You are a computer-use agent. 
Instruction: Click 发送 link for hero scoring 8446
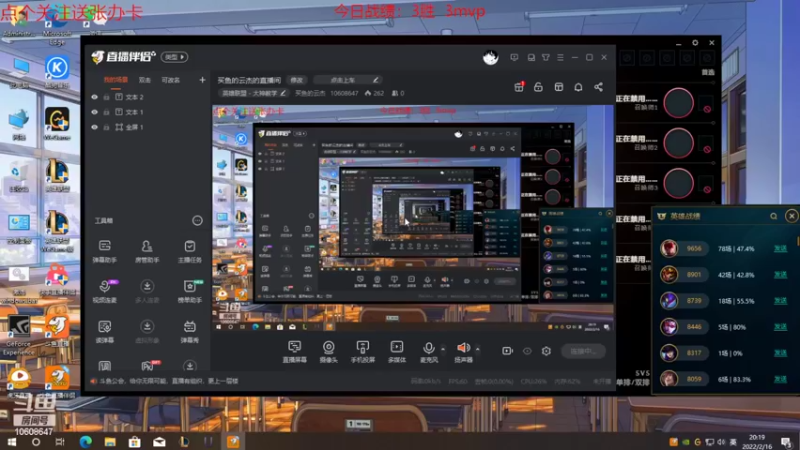click(x=780, y=327)
